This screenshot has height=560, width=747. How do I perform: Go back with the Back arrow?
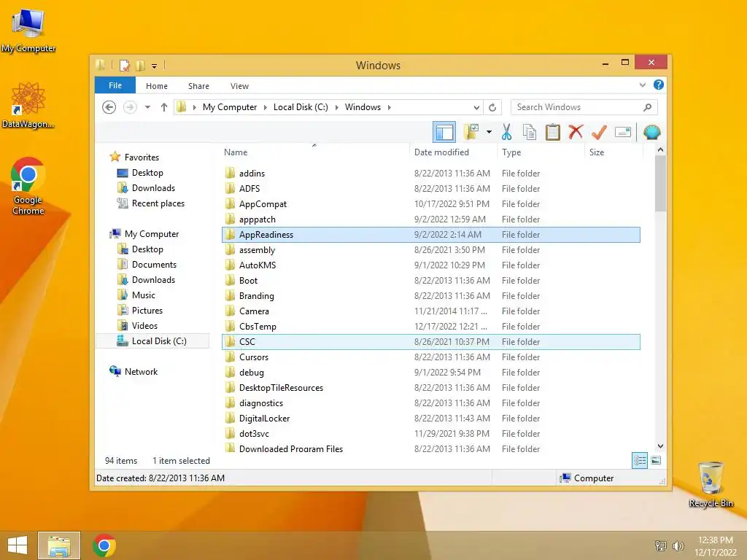click(109, 107)
